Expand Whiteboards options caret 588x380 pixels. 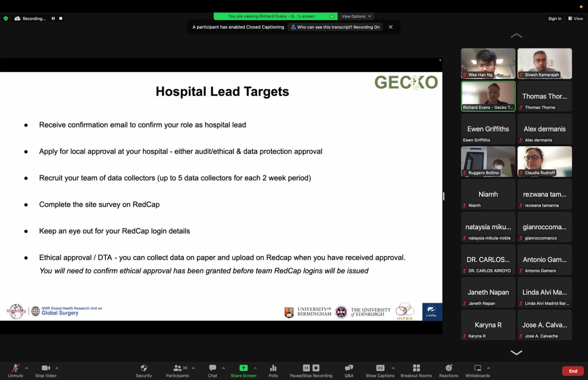488,368
